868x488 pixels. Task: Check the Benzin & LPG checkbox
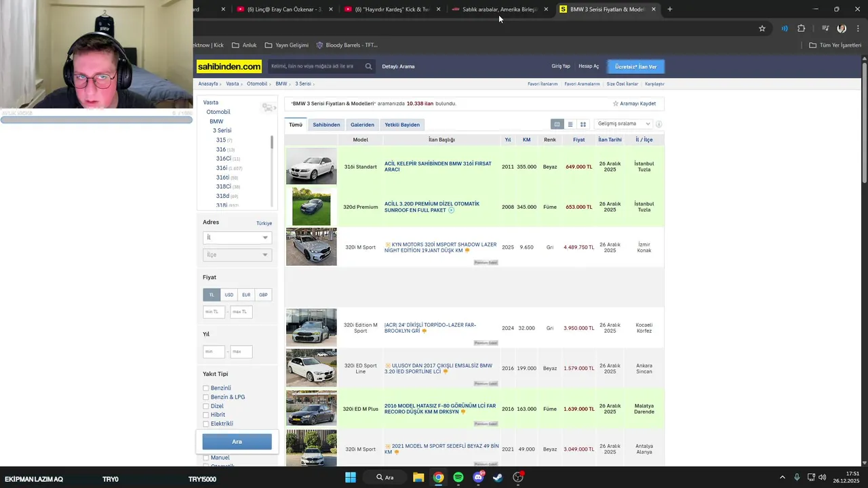(x=205, y=397)
